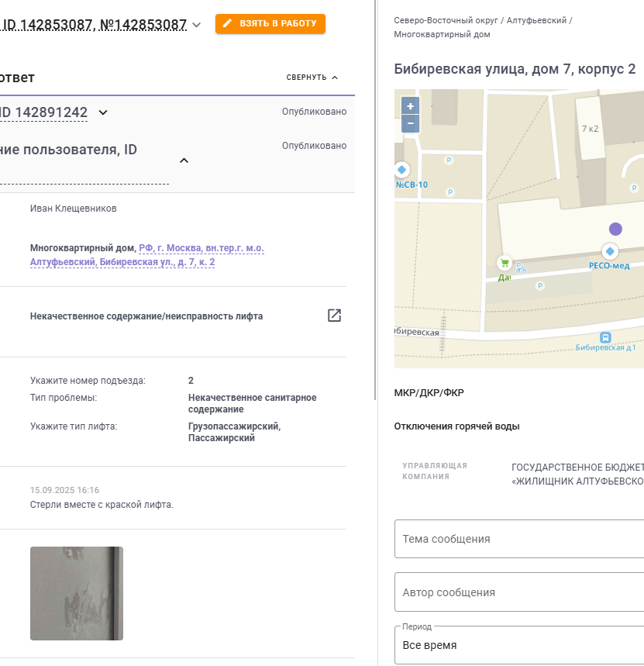Collapse the answer section via Свернуть
Viewport: 644px width, 666px height.
(312, 78)
